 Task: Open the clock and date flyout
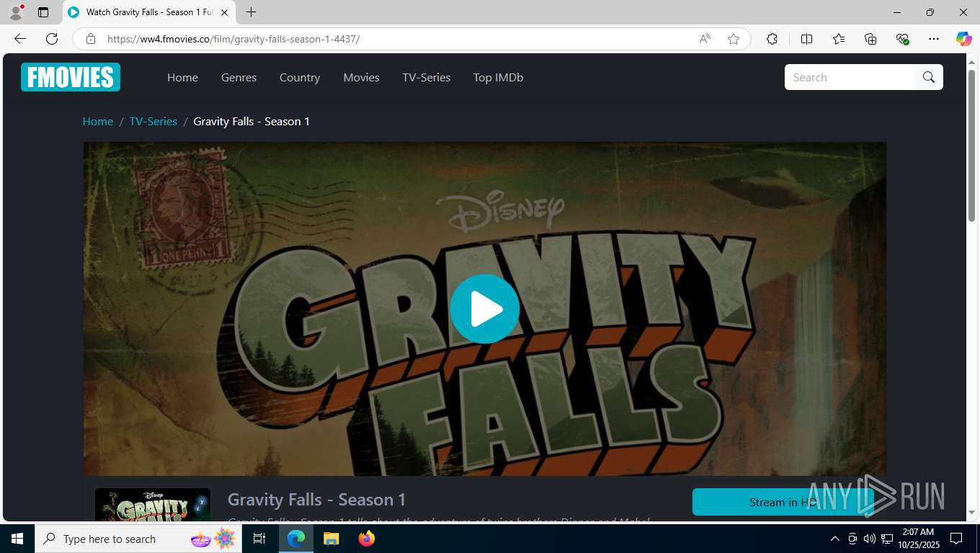tap(918, 539)
